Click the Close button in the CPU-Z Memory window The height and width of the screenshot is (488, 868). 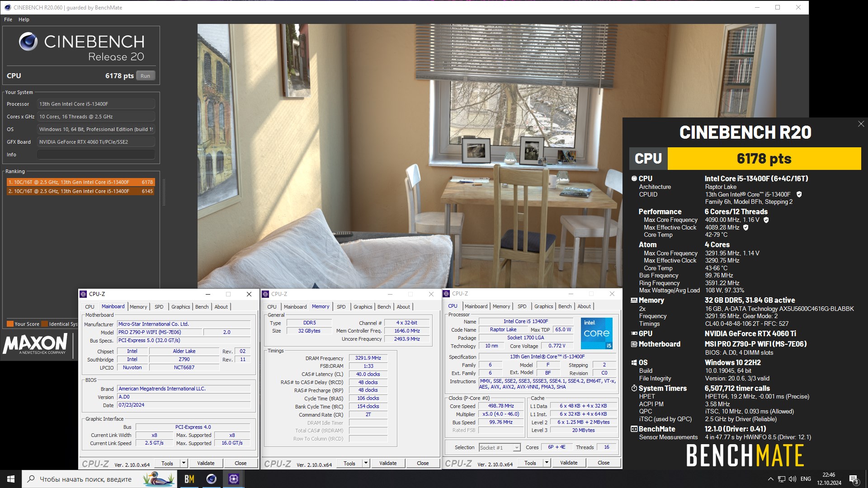423,463
